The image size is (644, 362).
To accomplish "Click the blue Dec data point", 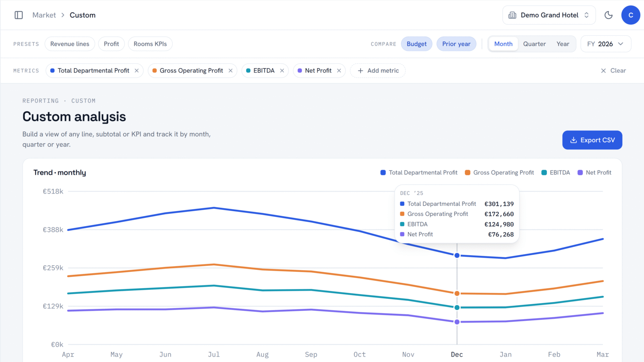I will pyautogui.click(x=457, y=255).
